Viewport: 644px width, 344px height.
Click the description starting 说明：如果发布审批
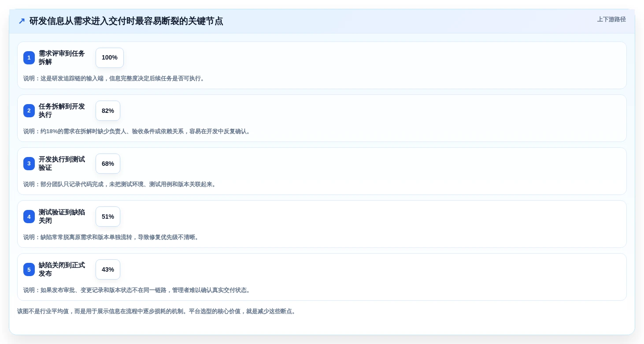(137, 290)
